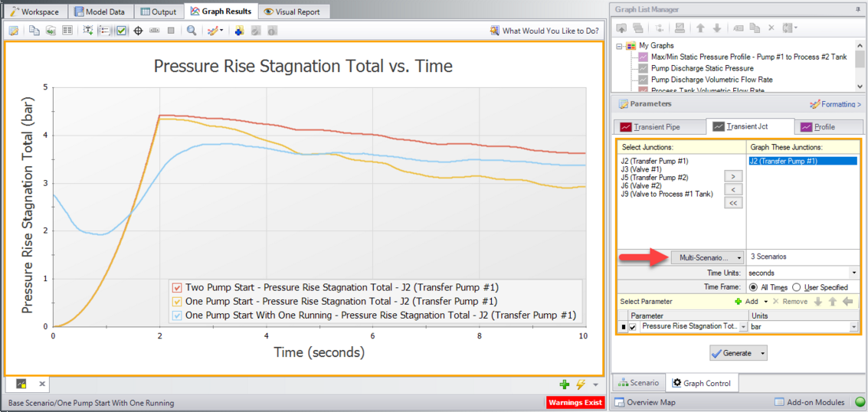Viewport: 868px width, 412px height.
Task: Click the << remove all junctions button
Action: tap(733, 203)
